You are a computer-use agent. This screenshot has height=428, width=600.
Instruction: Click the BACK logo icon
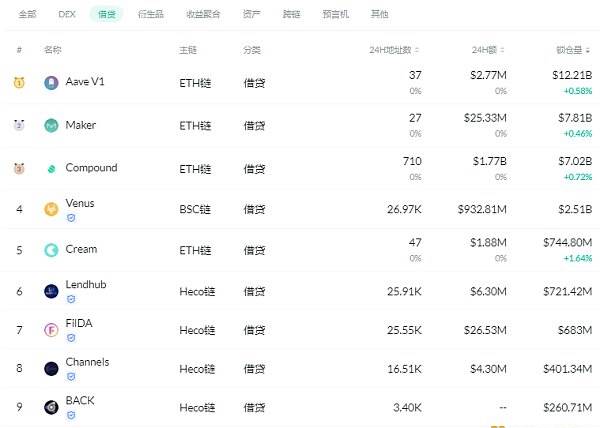[x=51, y=407]
